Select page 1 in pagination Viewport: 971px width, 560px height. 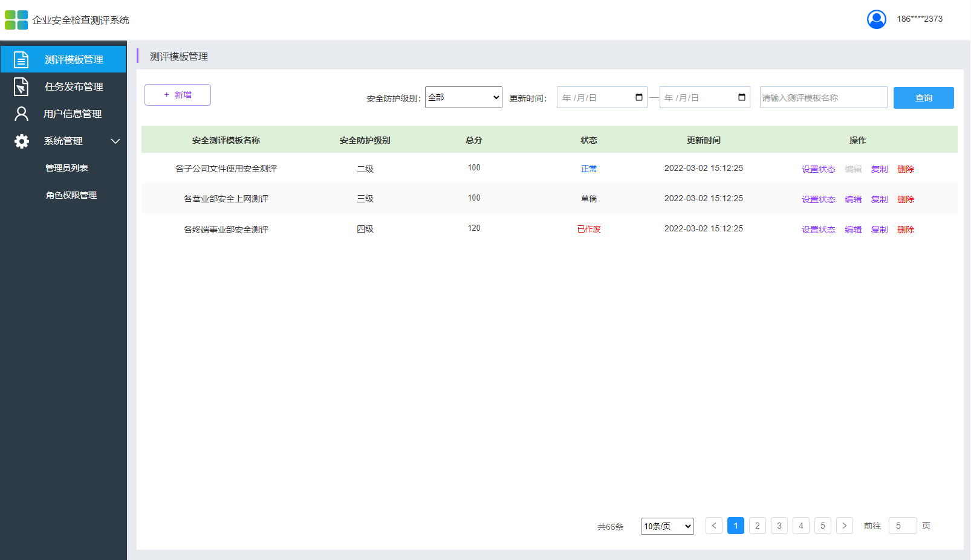(736, 526)
